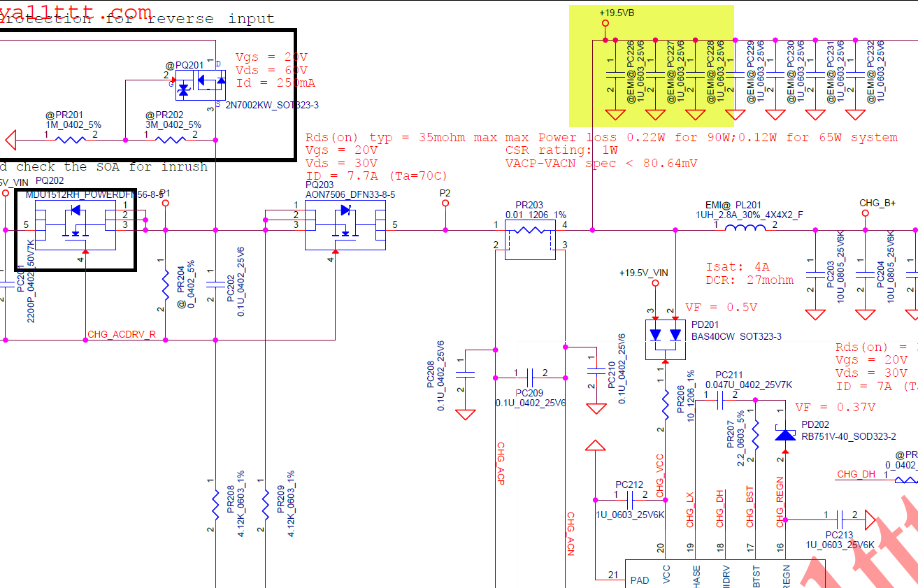Select the 'VF = 0.5V' note
The image size is (918, 588).
pos(721,308)
